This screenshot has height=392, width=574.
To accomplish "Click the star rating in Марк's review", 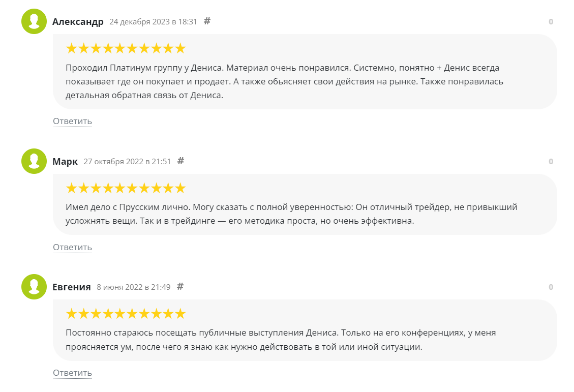I will (x=126, y=189).
